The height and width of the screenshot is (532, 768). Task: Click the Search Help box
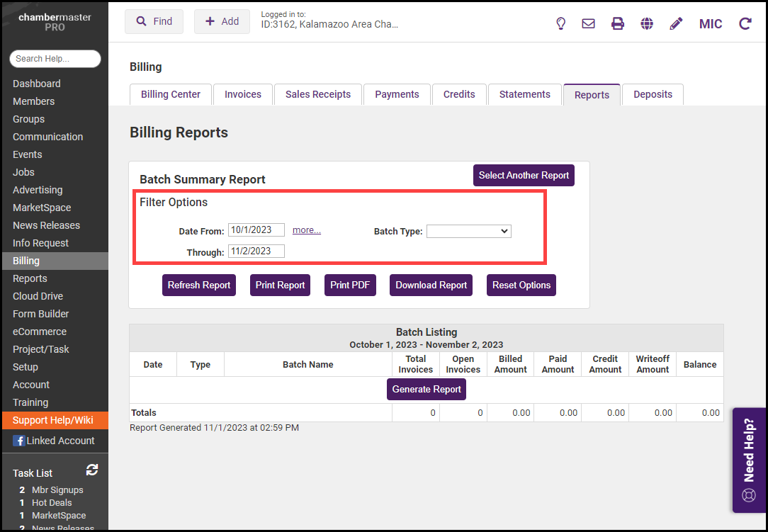tap(55, 59)
